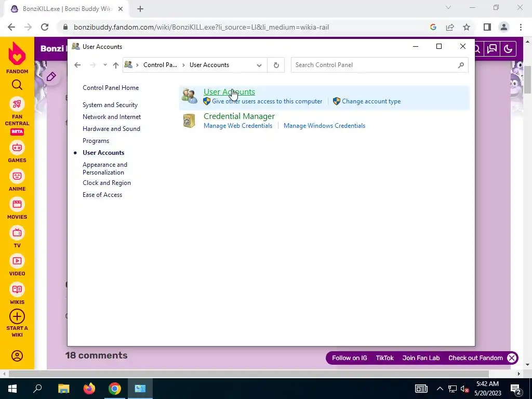Open the Wikis section in sidebar
The image size is (532, 399).
(17, 294)
